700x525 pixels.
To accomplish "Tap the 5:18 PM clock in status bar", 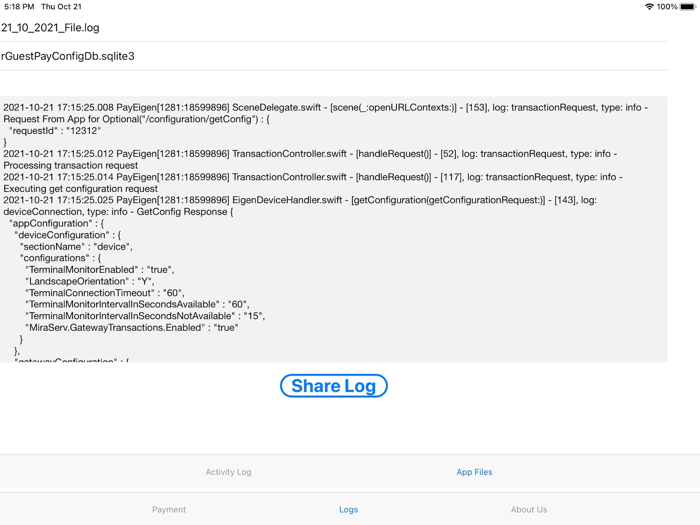I will pos(18,7).
